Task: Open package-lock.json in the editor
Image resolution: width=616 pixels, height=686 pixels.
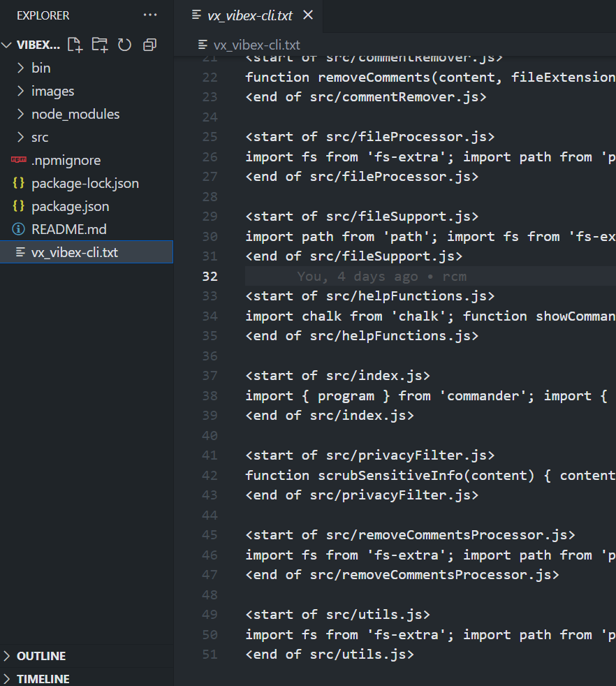Action: 87,183
